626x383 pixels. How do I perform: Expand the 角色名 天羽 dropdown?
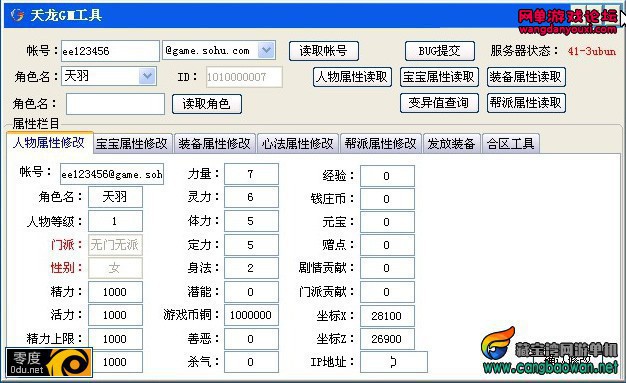tap(147, 76)
